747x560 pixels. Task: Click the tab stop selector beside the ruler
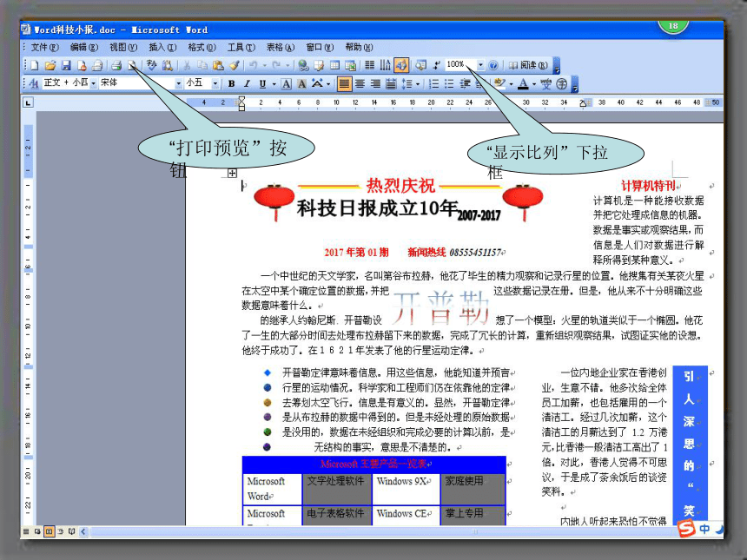tap(28, 102)
